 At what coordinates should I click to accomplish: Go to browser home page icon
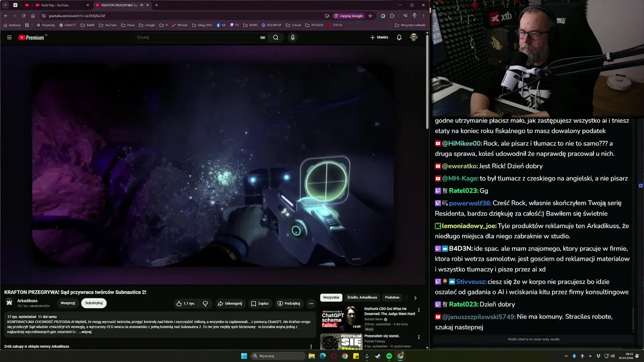tap(33, 16)
